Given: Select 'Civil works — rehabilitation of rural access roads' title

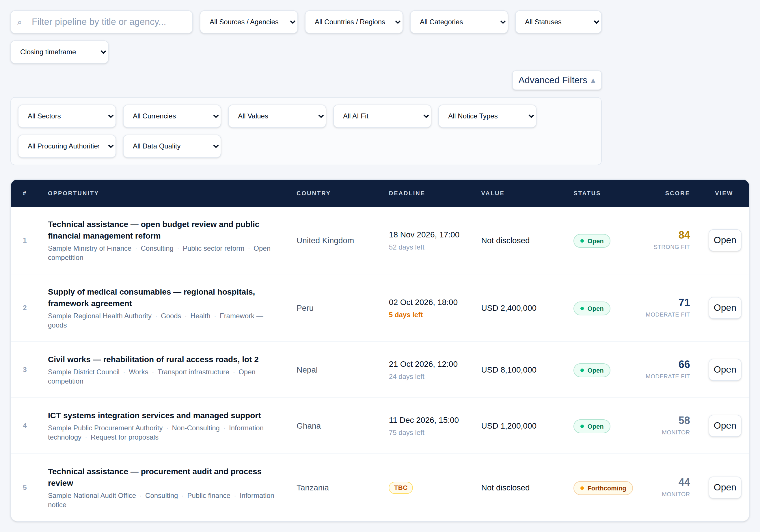Looking at the screenshot, I should pyautogui.click(x=153, y=360).
